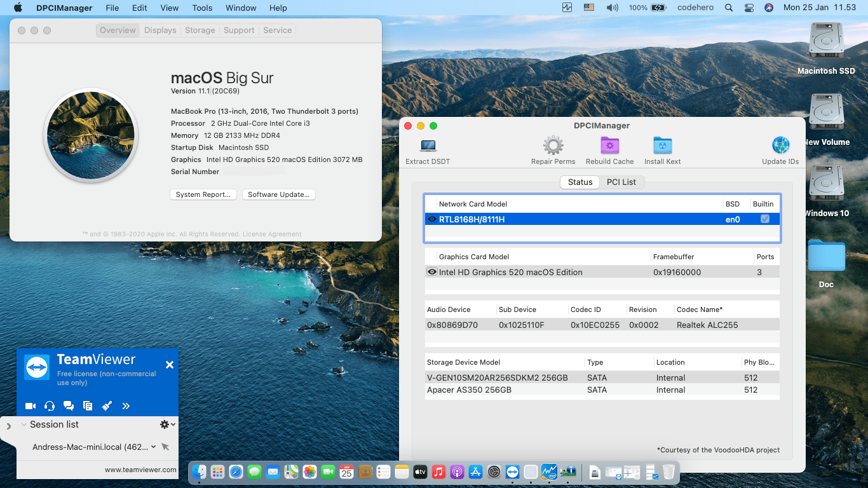Screen dimensions: 868x488
Task: Click the Realtek ALC255 codec name
Action: tap(707, 325)
